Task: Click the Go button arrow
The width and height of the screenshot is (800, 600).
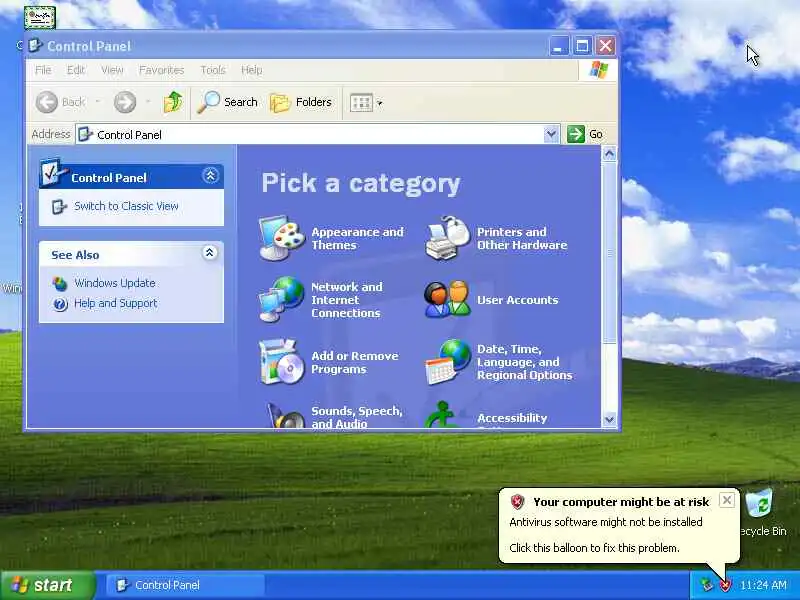Action: point(576,134)
